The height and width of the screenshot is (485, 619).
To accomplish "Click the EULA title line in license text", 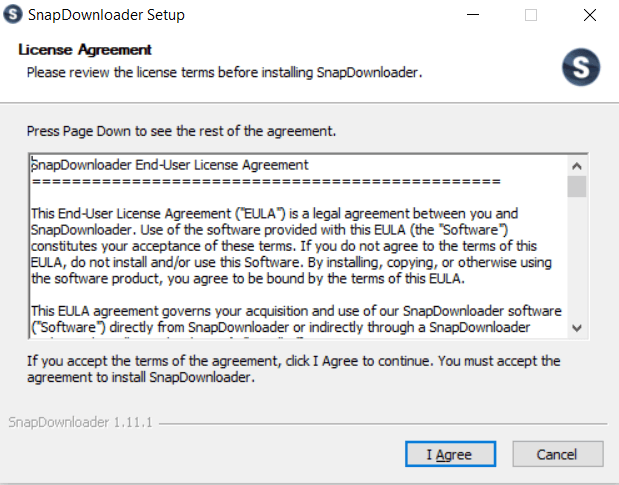I will pyautogui.click(x=170, y=164).
